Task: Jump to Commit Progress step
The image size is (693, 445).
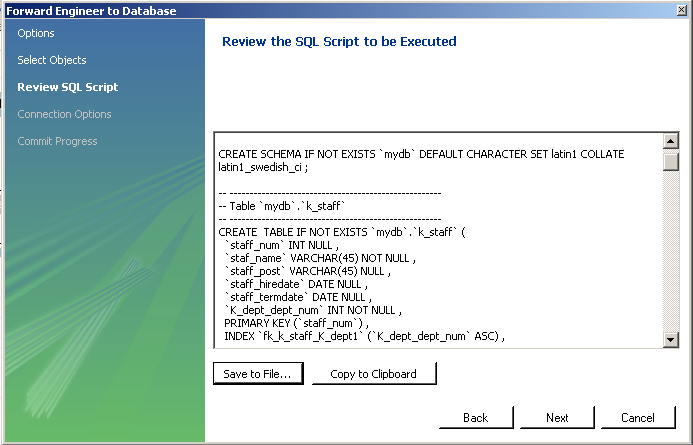Action: click(x=57, y=141)
